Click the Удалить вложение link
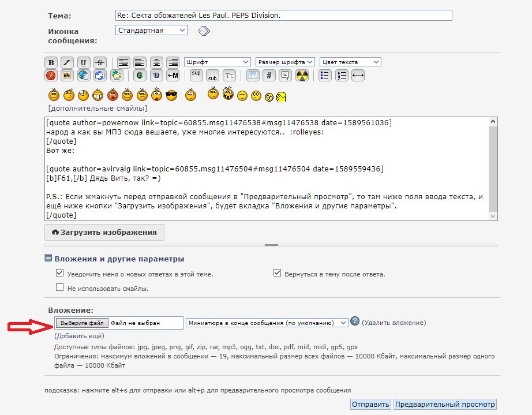This screenshot has height=415, width=532. click(x=394, y=323)
